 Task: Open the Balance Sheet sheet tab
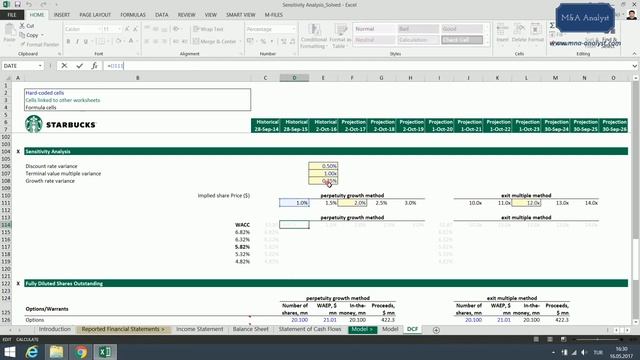tap(251, 329)
